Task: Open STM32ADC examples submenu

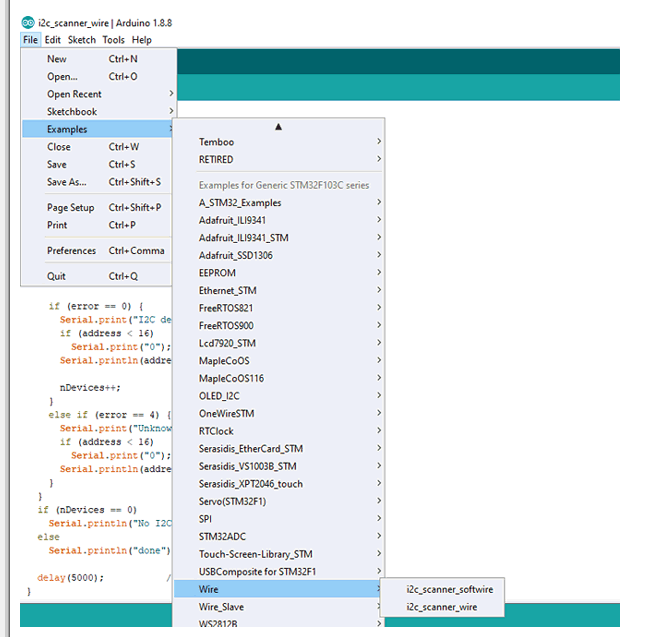Action: tap(278, 536)
